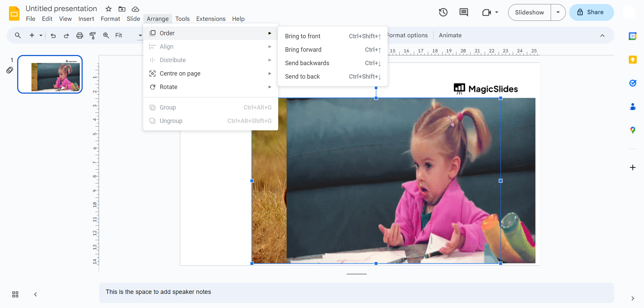Screen dimensions: 644x308
Task: Get add-ons with plus icon
Action: (633, 167)
